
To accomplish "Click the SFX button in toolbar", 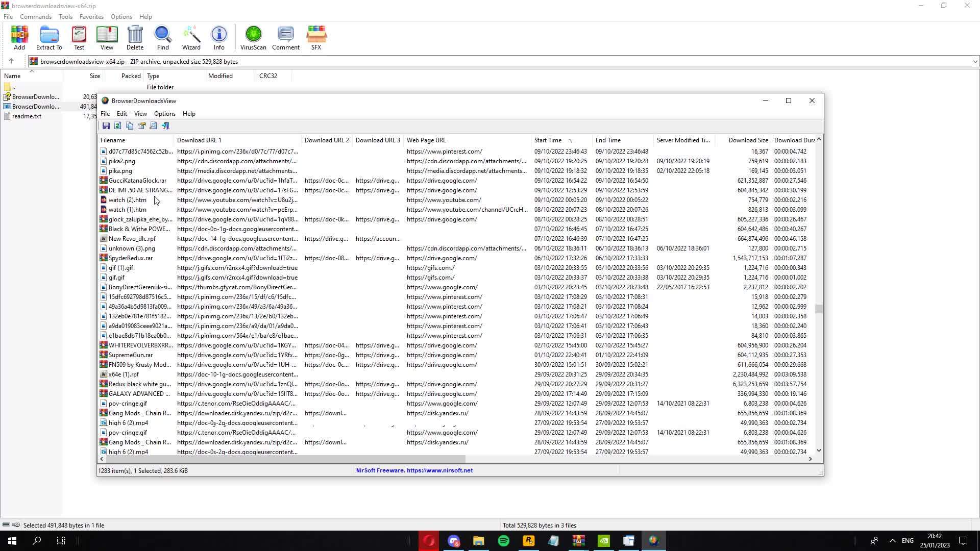I will point(316,38).
